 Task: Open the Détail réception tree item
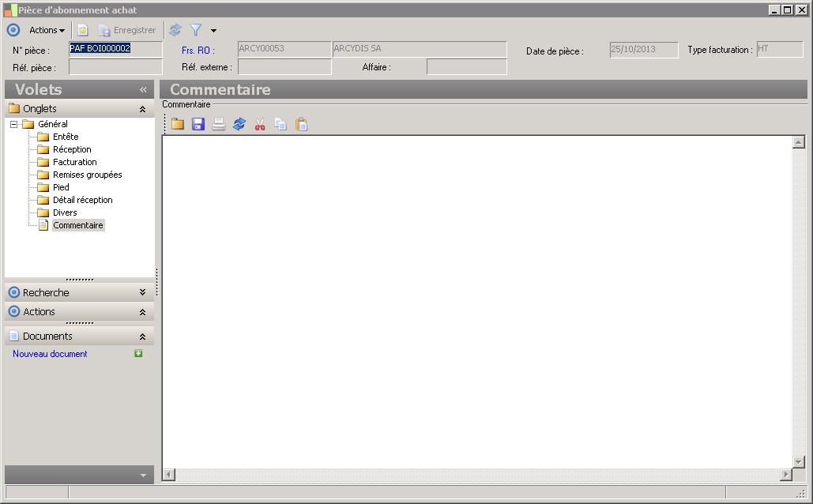[x=82, y=200]
